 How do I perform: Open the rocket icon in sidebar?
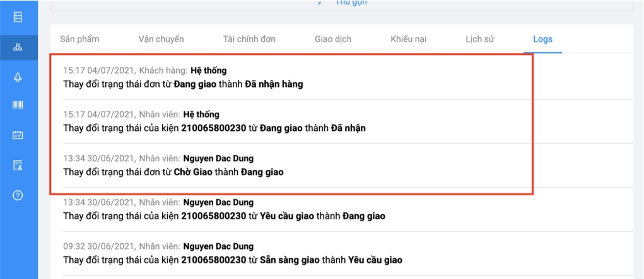click(x=18, y=76)
